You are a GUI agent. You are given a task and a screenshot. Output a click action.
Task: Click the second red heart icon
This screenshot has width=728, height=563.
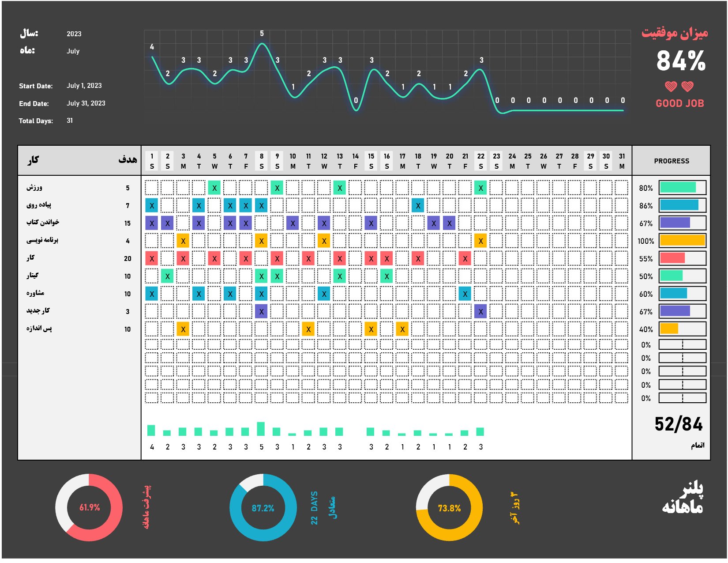(687, 87)
